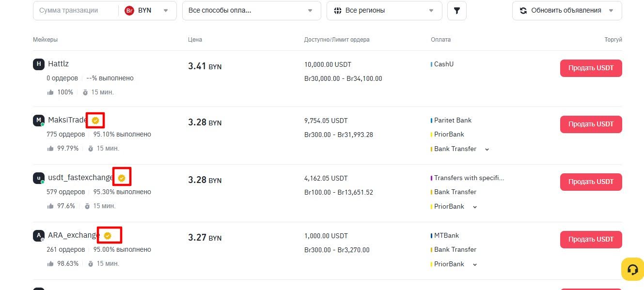
Task: Expand usdt_fastexchange's payment methods chevron
Action: point(475,207)
